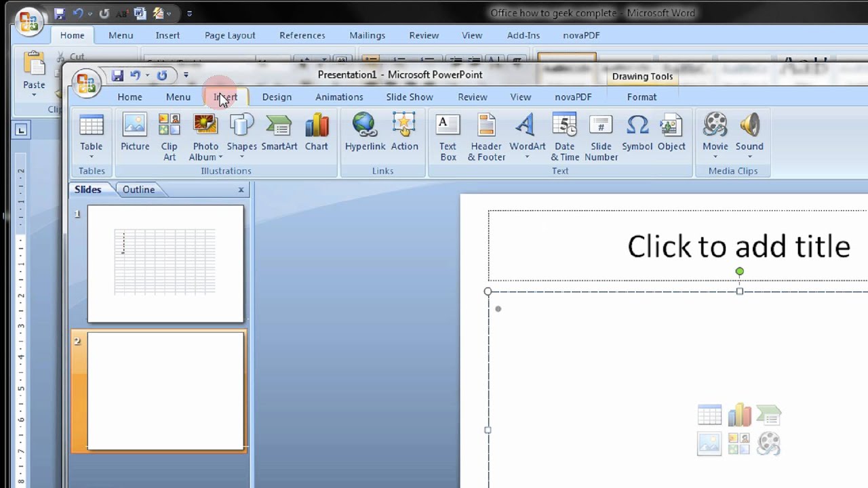Expand the Photo Album dropdown arrow
The height and width of the screenshot is (488, 868).
220,158
